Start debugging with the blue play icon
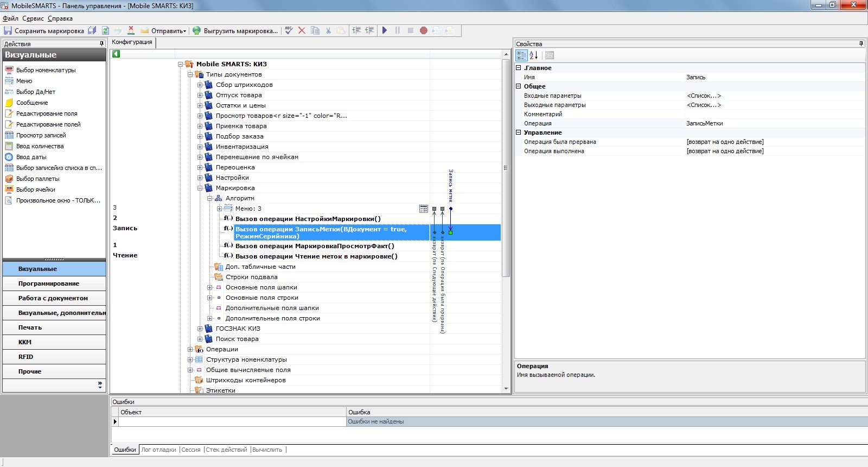Viewport: 868px width, 467px height. pyautogui.click(x=385, y=30)
